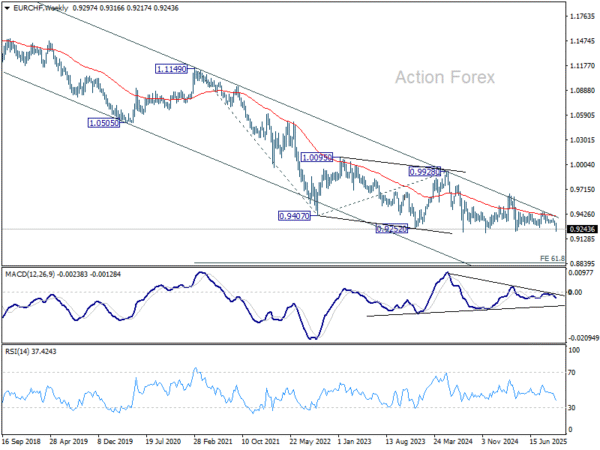Select the 15 Jun 2025 date marker
Image resolution: width=600 pixels, height=450 pixels.
548,439
